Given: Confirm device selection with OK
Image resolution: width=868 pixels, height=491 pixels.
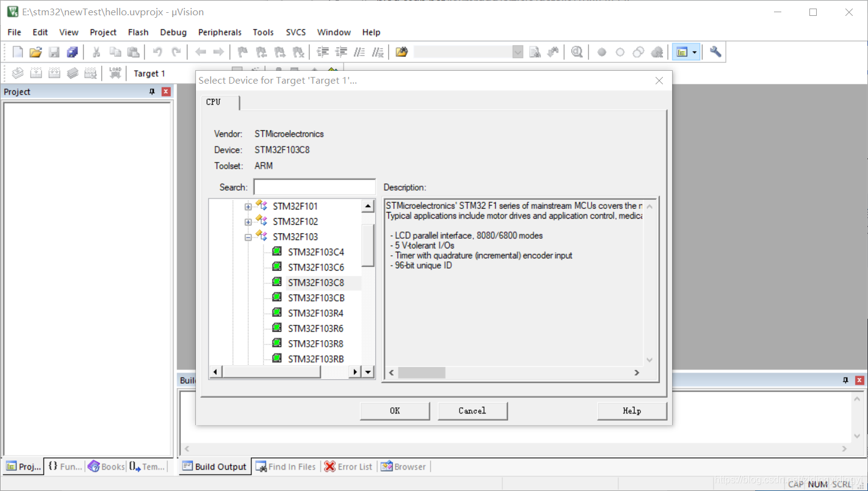Looking at the screenshot, I should pyautogui.click(x=395, y=411).
